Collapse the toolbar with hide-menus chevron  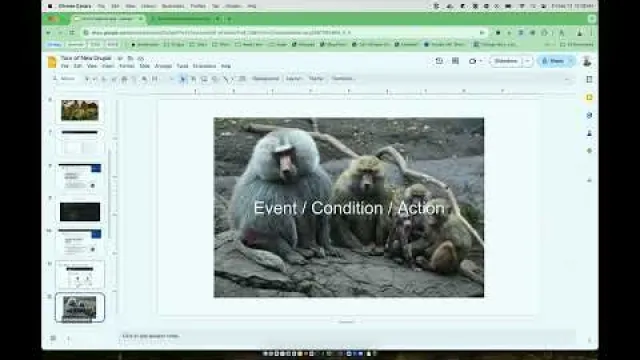pos(567,79)
